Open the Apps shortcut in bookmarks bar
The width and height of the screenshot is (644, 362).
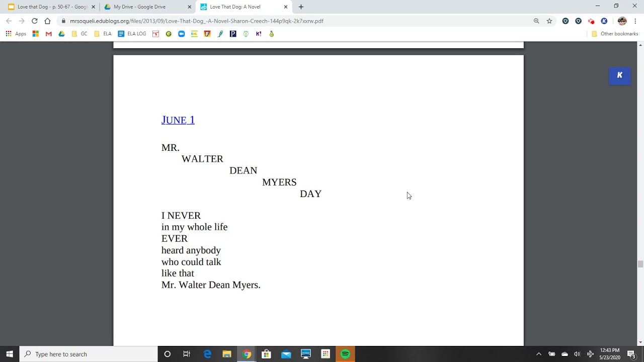pyautogui.click(x=16, y=34)
